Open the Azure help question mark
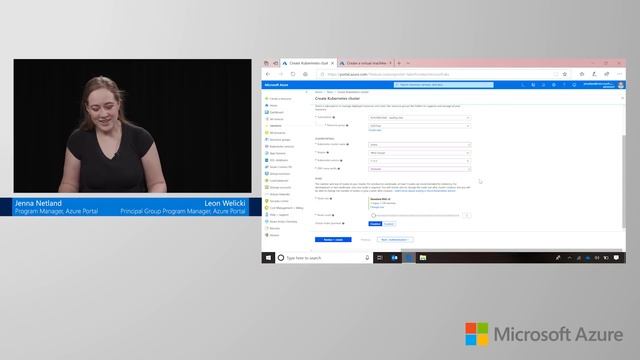The image size is (640, 360). 564,85
